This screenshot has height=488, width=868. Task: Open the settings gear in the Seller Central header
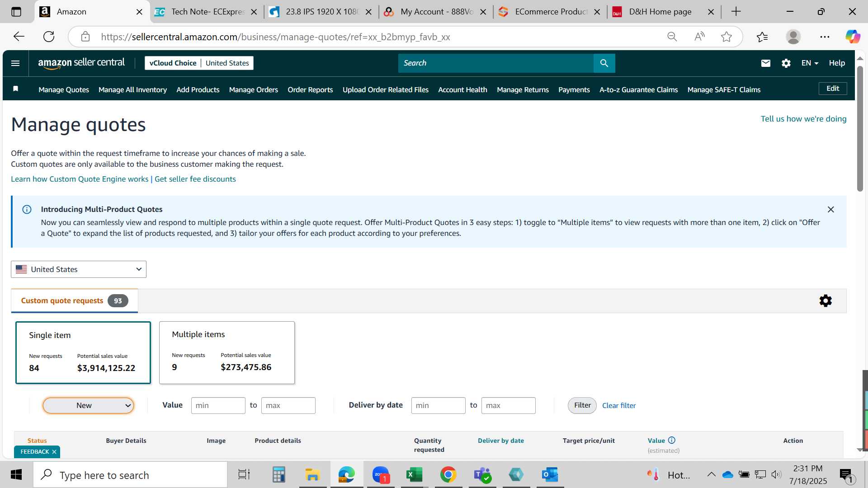[786, 63]
